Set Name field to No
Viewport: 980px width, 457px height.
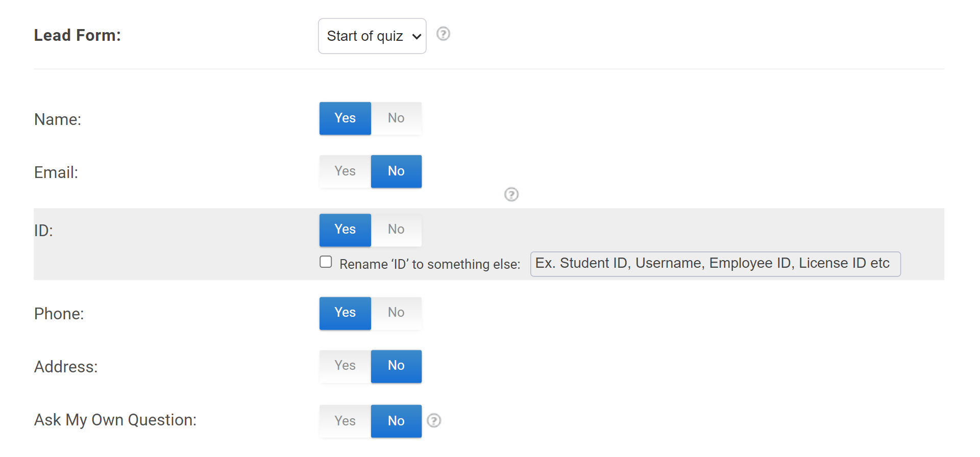396,118
